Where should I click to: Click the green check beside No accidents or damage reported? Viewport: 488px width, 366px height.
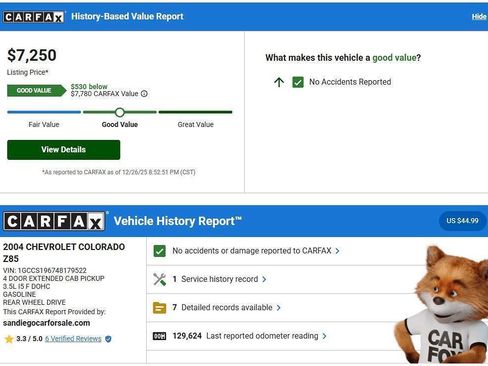click(159, 251)
